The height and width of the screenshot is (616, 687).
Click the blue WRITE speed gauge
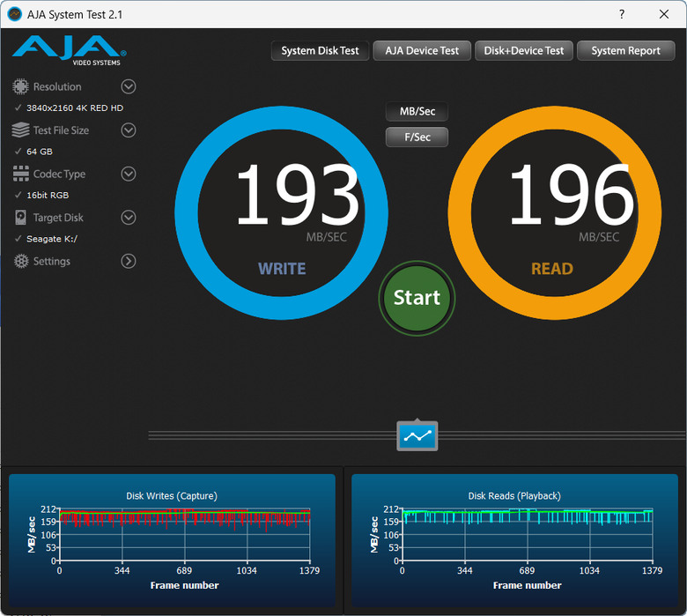[x=281, y=213]
